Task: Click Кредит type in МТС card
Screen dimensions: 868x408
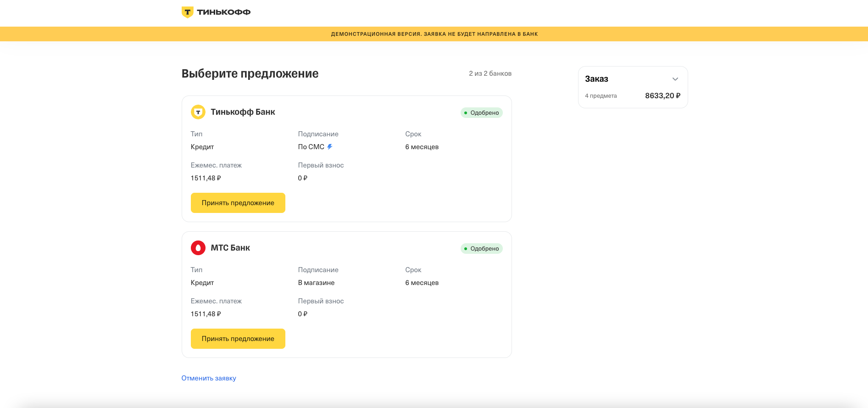Action: tap(202, 283)
